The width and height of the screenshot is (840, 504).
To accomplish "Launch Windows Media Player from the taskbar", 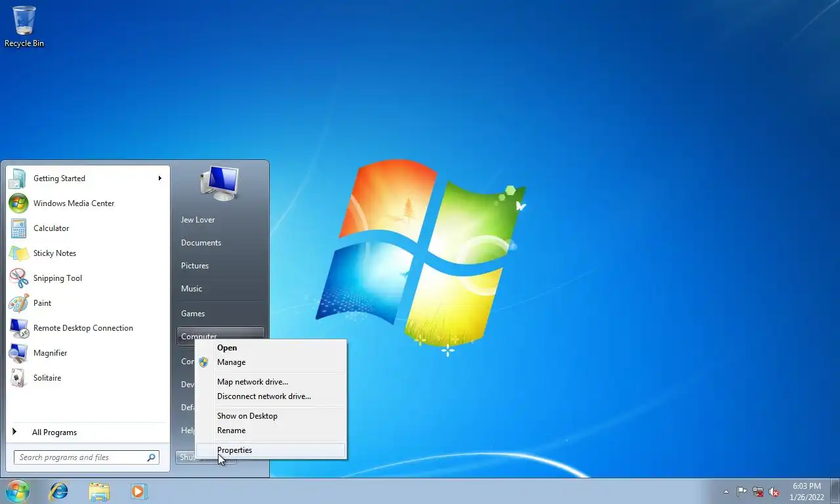I will pyautogui.click(x=138, y=491).
